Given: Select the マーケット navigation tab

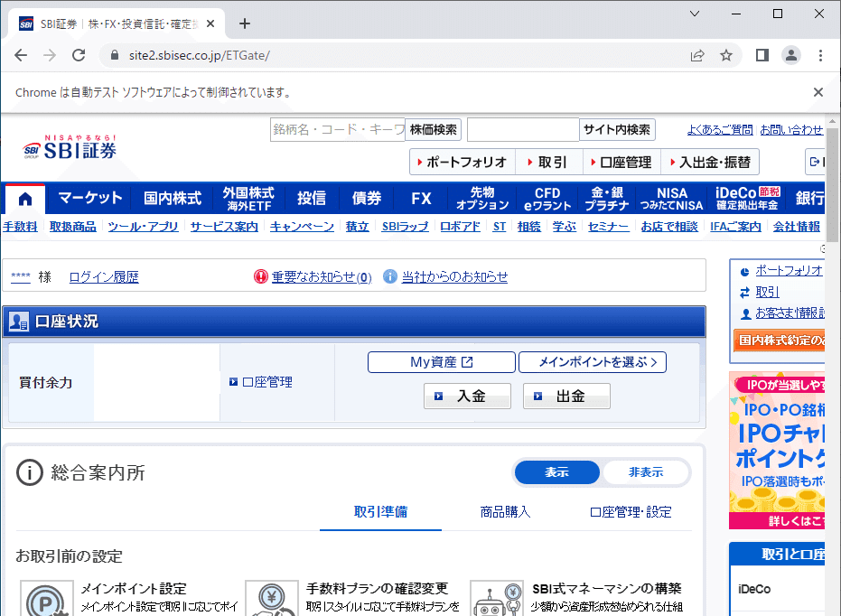Looking at the screenshot, I should click(90, 198).
